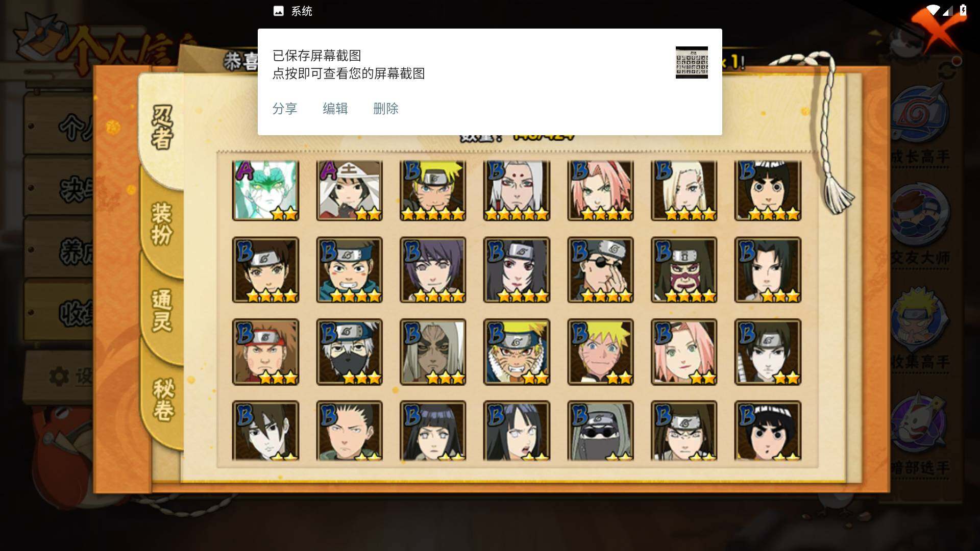Screen dimensions: 980x551
Task: Choose the purple-haired kunoichi four-star portrait
Action: pos(433,270)
